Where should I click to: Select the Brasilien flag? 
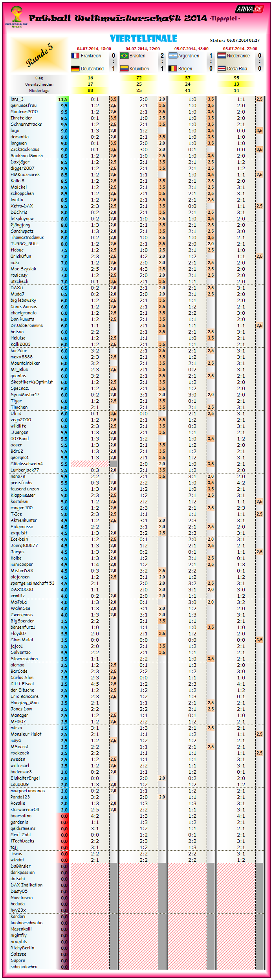[124, 56]
